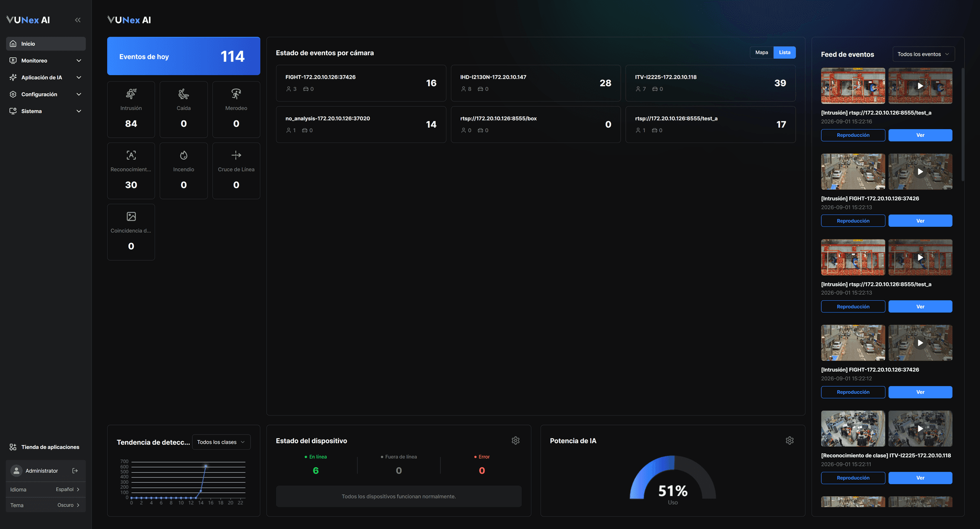Select the Cruce de Línea icon
Viewport: 980px width, 529px height.
click(x=236, y=155)
